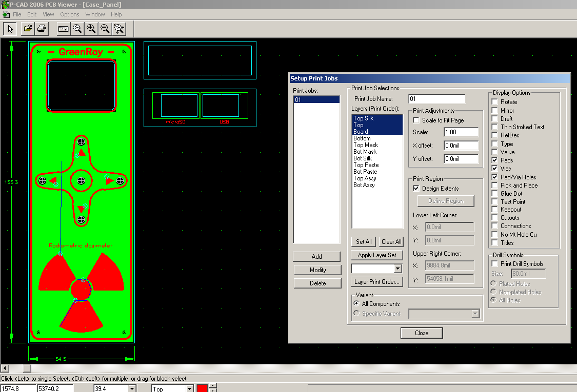
Task: Click the Delete button
Action: point(317,283)
